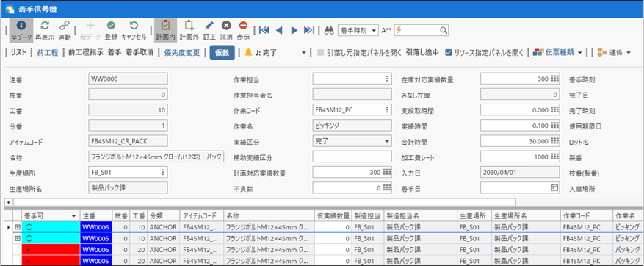Open calculator icon in 加工費レート field

[x=555, y=157]
